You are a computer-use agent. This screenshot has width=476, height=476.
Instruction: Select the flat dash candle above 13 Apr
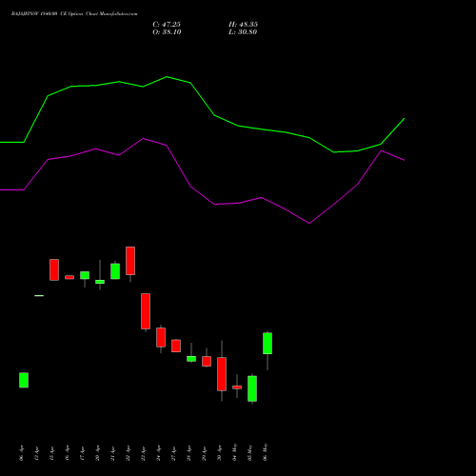39,296
